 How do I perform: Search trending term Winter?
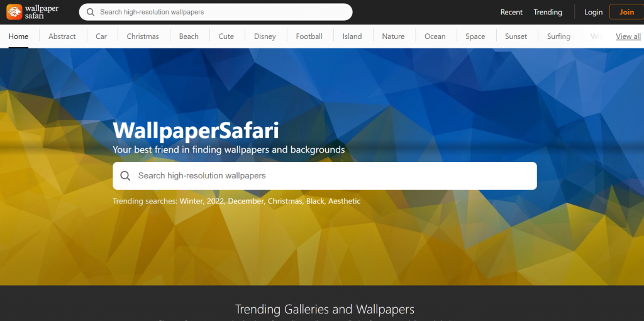(x=190, y=201)
